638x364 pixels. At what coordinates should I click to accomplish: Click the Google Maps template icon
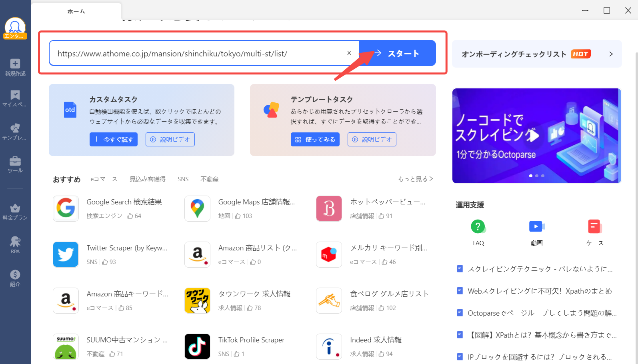pos(197,208)
